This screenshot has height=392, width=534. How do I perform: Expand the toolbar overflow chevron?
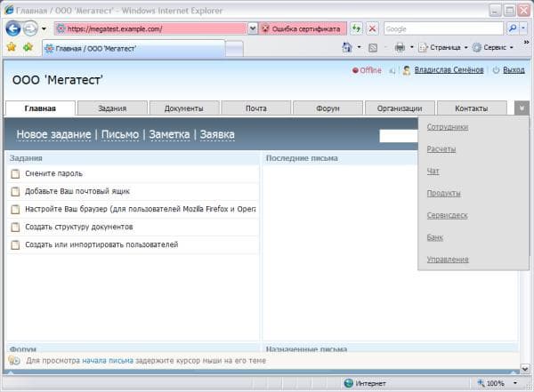point(526,42)
